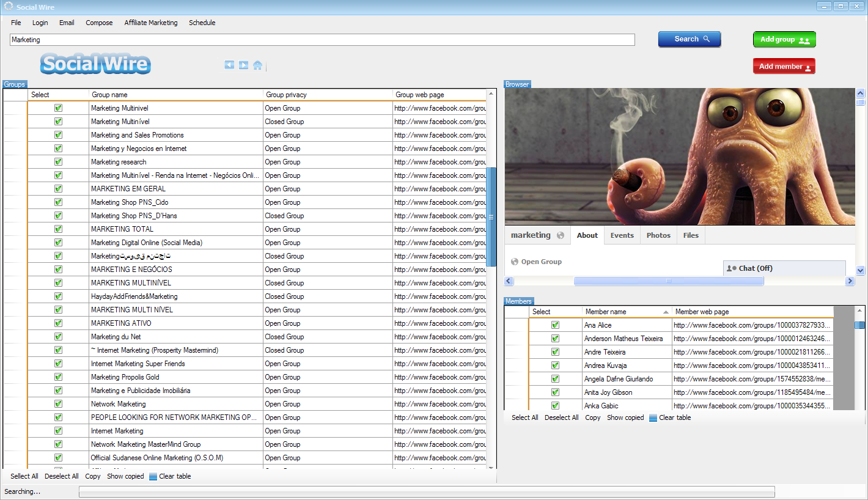Screen dimensions: 868x500
Task: Sort members by Member name column arrow
Action: click(x=666, y=312)
